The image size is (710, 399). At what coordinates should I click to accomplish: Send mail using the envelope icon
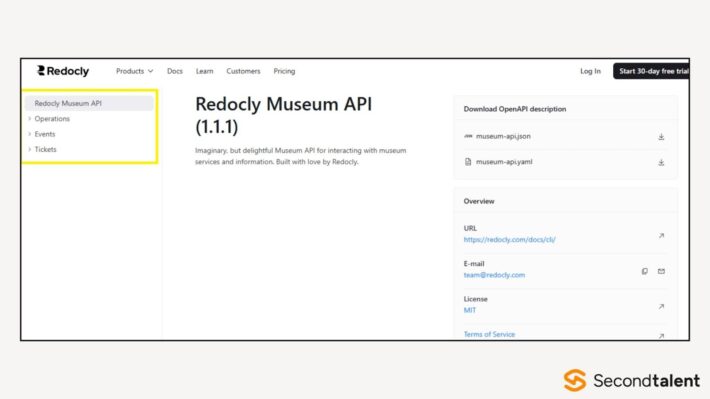point(661,271)
